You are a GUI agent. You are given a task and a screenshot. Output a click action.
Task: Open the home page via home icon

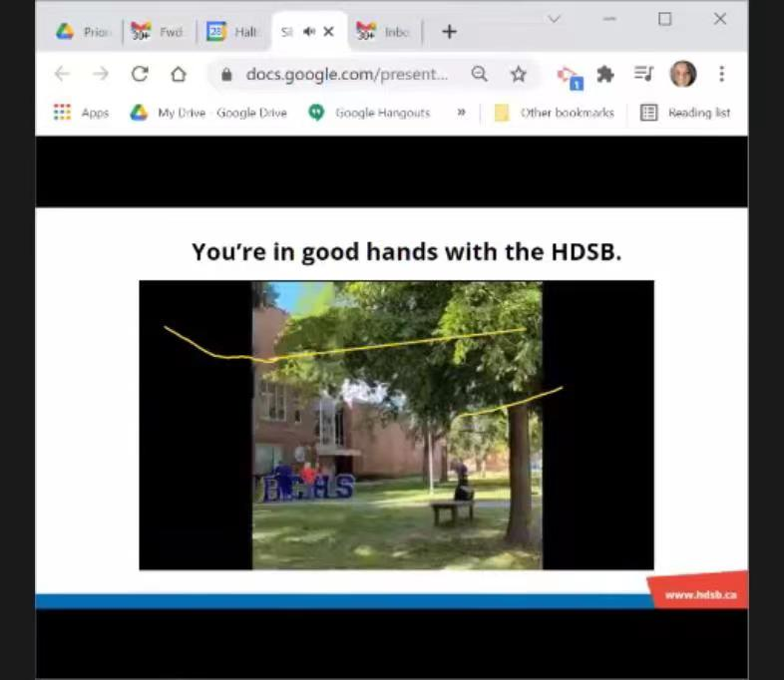pyautogui.click(x=179, y=74)
